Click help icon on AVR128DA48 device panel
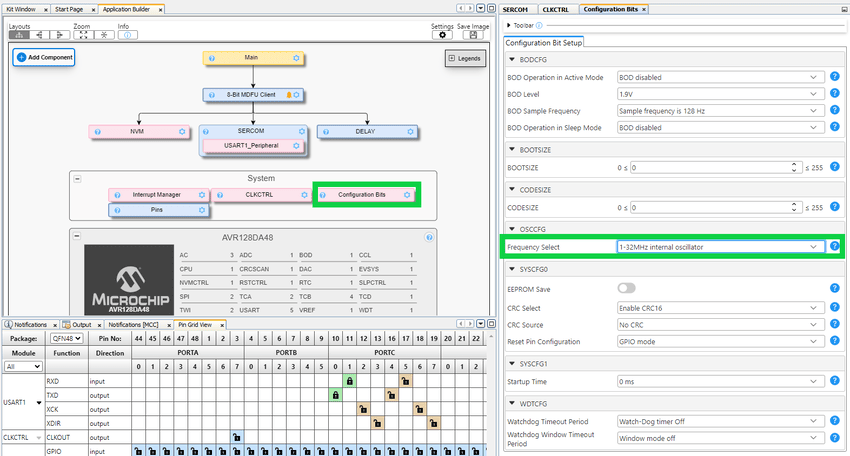Screen dimensions: 850x456 [429, 238]
